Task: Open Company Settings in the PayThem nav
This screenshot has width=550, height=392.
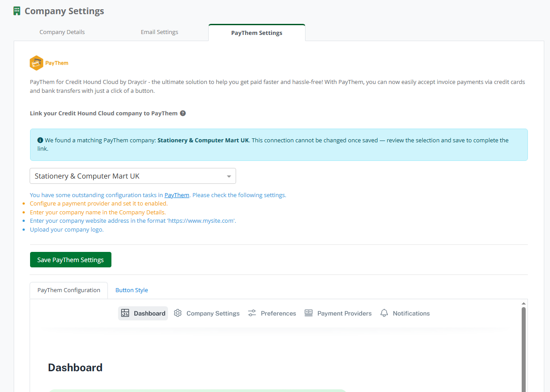Action: coord(207,313)
